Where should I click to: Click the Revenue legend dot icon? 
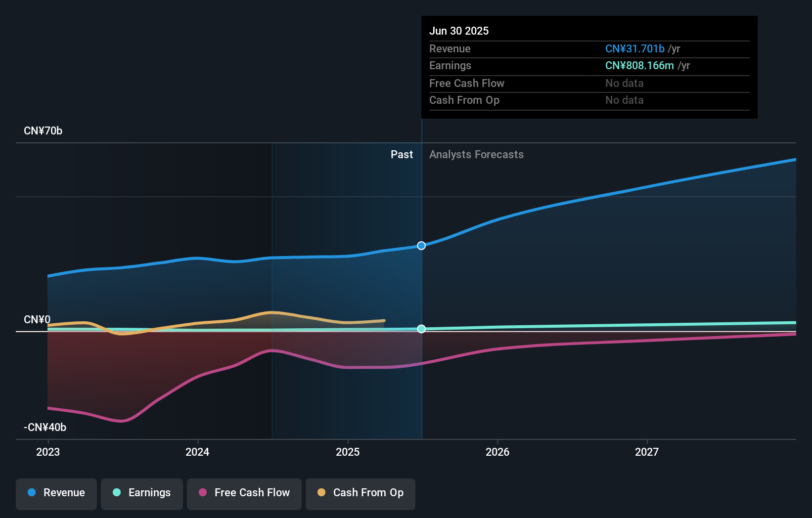click(x=31, y=493)
